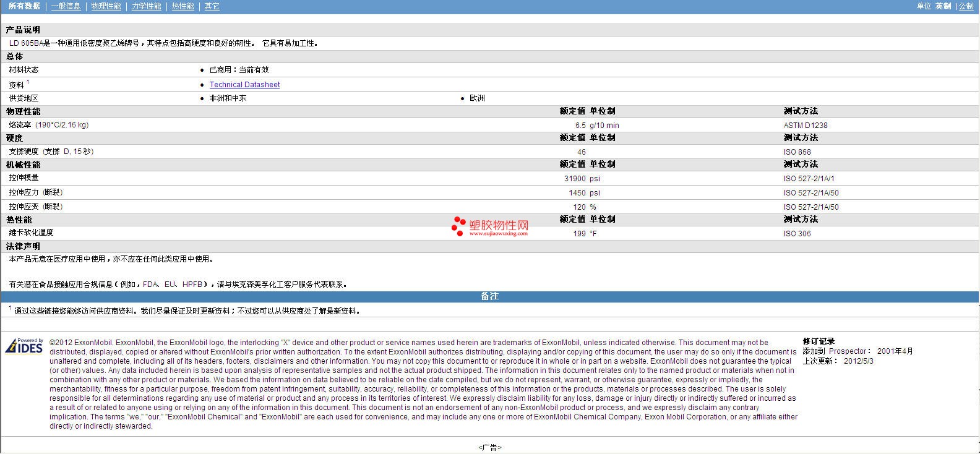Switch units to 公制

click(966, 6)
